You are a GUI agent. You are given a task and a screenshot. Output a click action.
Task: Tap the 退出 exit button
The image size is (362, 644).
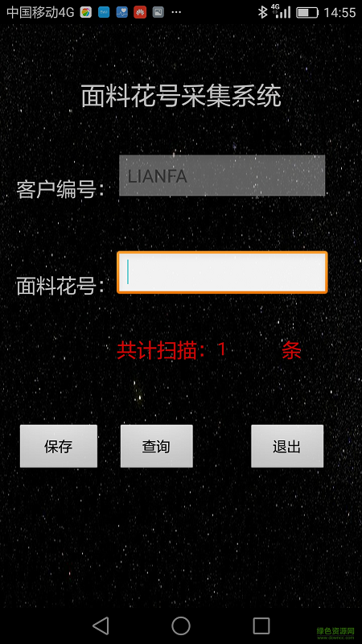(x=287, y=446)
